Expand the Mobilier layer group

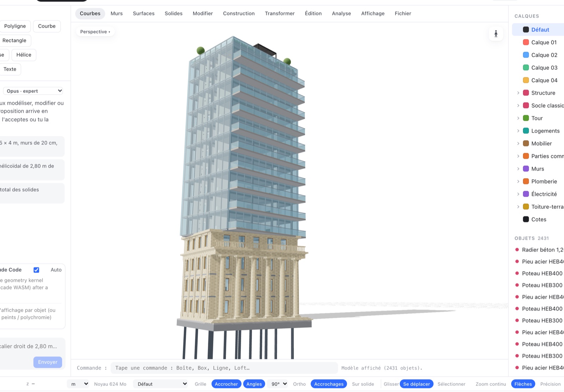(x=518, y=144)
